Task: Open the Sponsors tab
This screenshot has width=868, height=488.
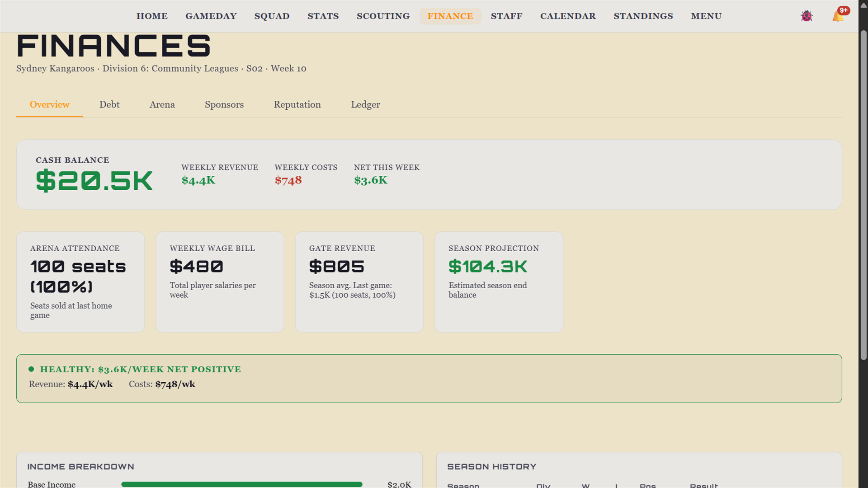Action: tap(224, 105)
